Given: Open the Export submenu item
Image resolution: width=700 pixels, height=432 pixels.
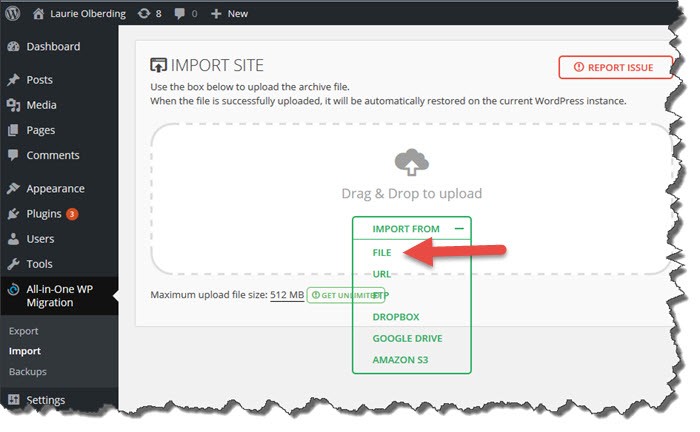Looking at the screenshot, I should coord(24,331).
